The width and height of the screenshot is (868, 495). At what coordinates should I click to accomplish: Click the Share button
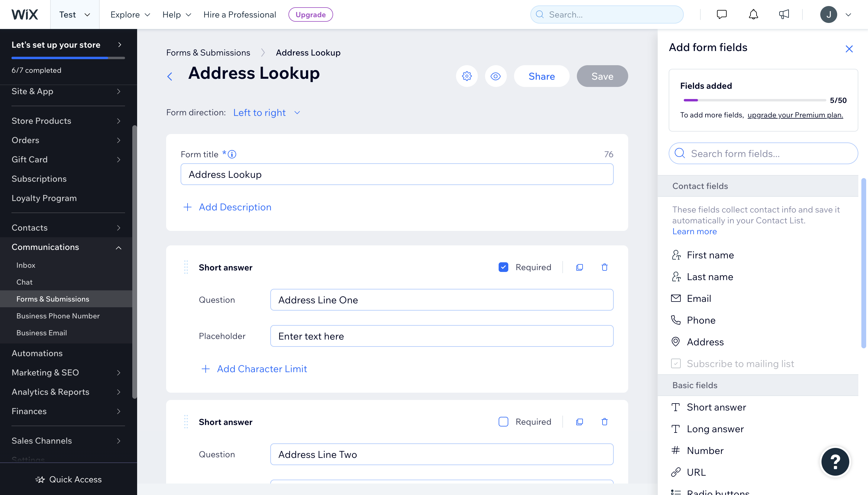541,76
